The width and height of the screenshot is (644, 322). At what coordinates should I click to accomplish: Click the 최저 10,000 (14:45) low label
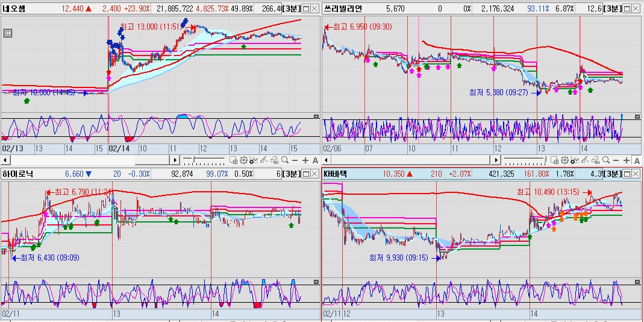(x=44, y=92)
